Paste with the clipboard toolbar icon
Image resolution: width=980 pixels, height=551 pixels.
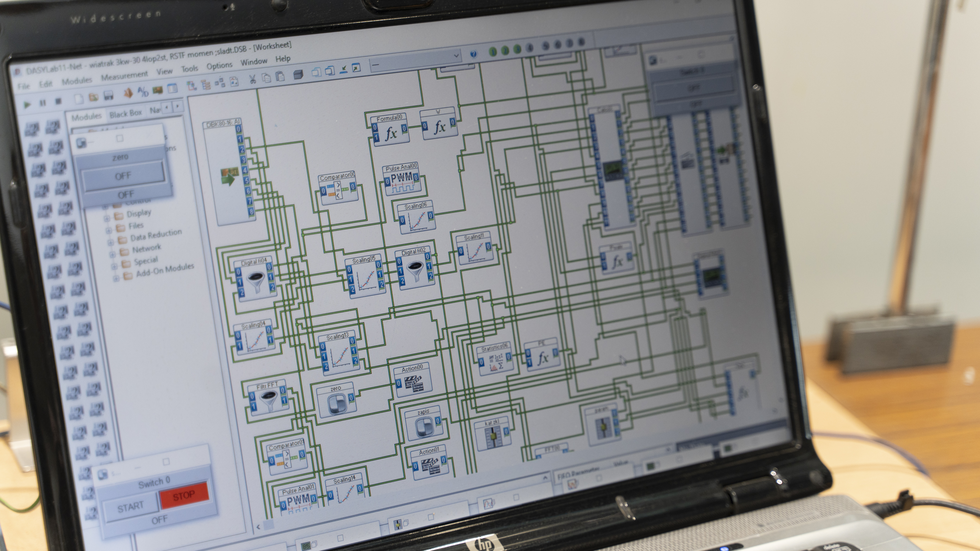pyautogui.click(x=280, y=76)
